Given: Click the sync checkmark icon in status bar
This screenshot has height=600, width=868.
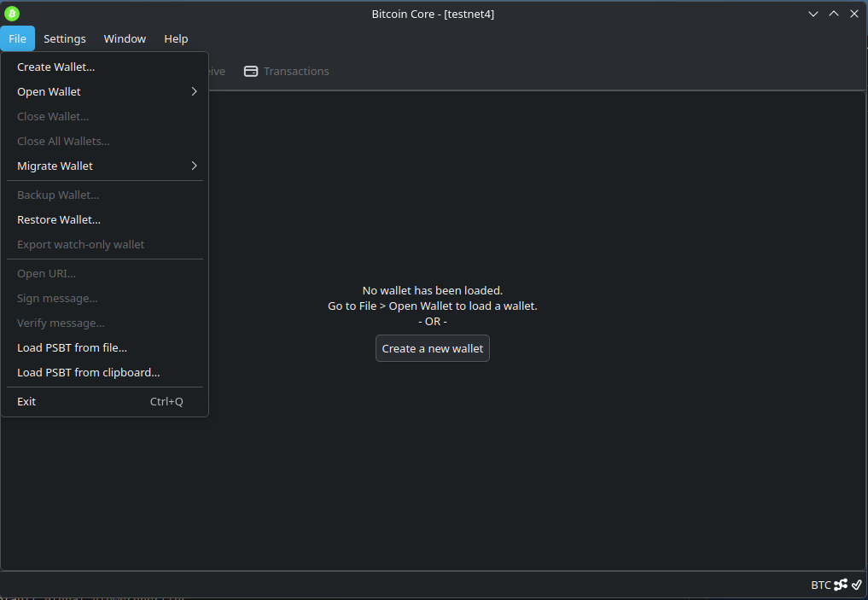Looking at the screenshot, I should [x=857, y=585].
